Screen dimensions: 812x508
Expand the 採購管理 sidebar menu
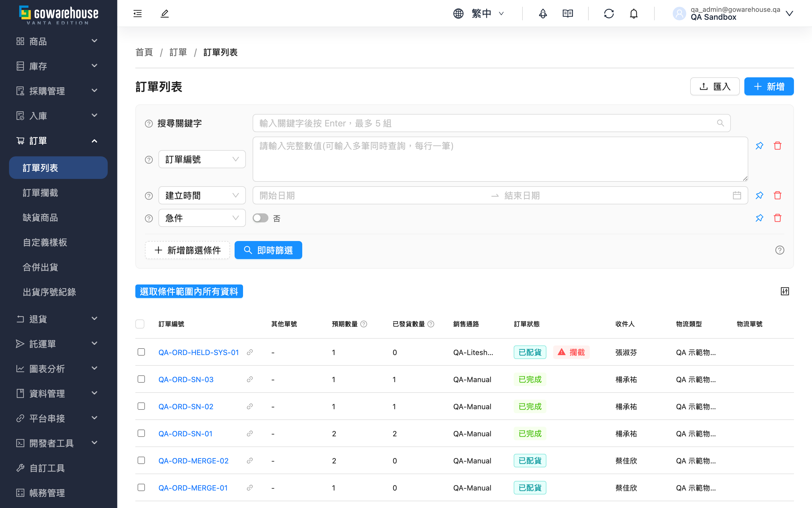point(58,91)
